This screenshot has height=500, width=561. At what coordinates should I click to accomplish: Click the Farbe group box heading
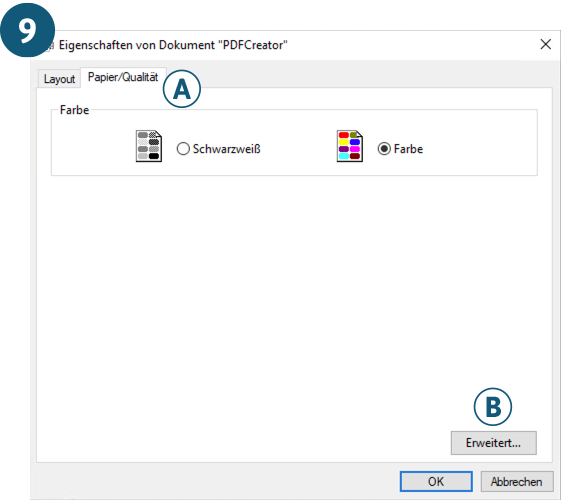click(x=74, y=110)
